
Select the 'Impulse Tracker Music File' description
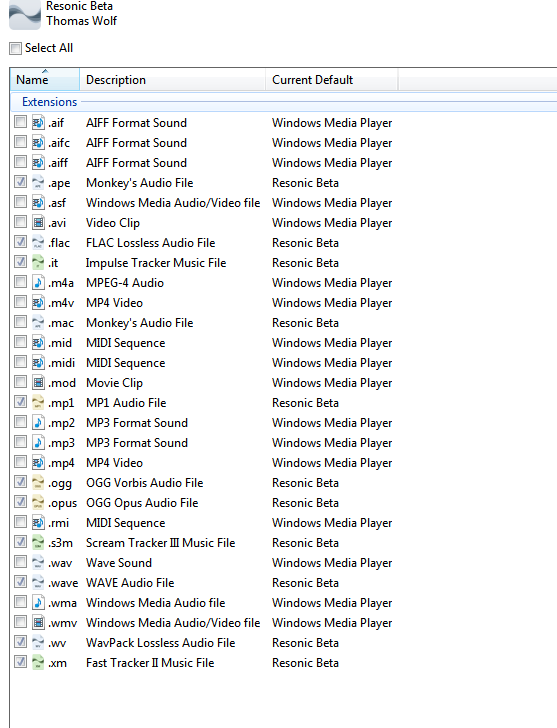click(x=156, y=263)
